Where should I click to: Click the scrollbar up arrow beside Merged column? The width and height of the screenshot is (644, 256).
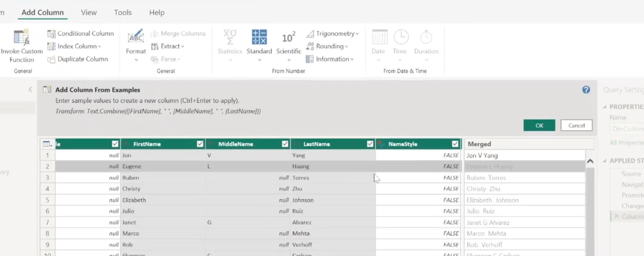click(590, 161)
